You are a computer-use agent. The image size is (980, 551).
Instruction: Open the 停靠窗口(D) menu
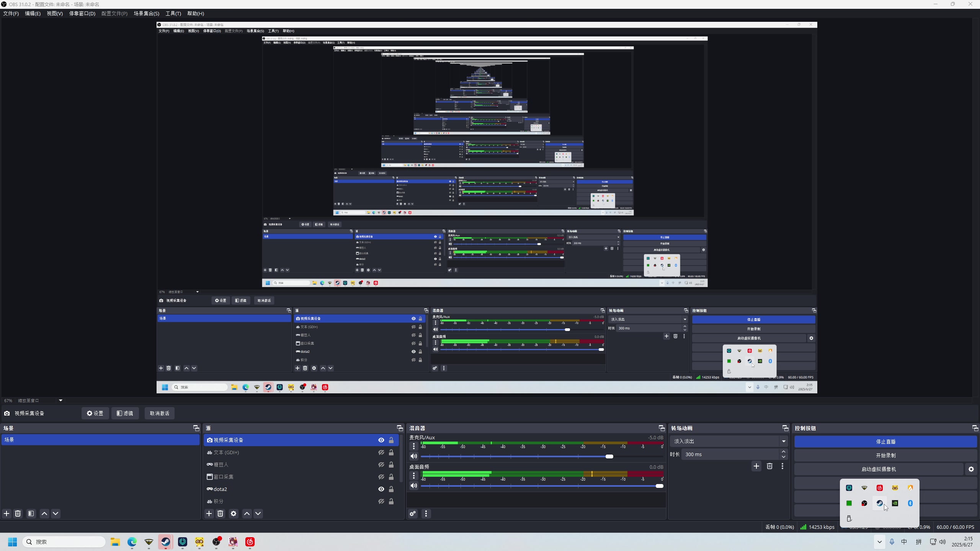[x=82, y=13]
